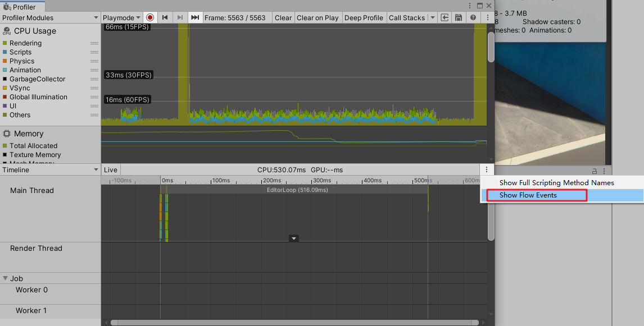Image resolution: width=644 pixels, height=326 pixels.
Task: Choose Show Full Scripting Method Names
Action: click(x=557, y=182)
